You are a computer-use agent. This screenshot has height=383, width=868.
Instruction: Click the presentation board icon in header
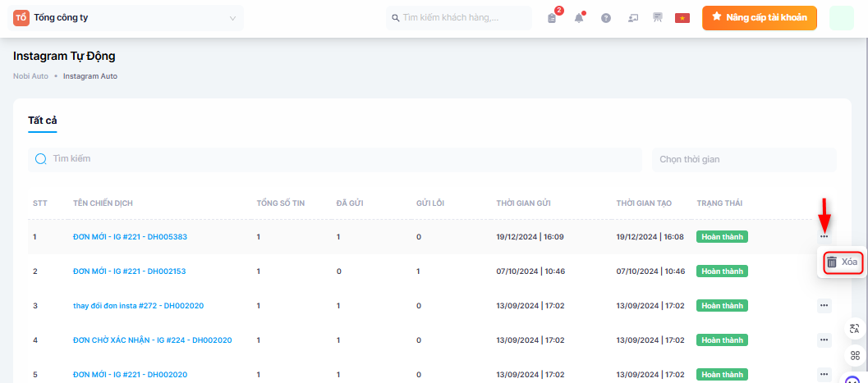tap(657, 17)
